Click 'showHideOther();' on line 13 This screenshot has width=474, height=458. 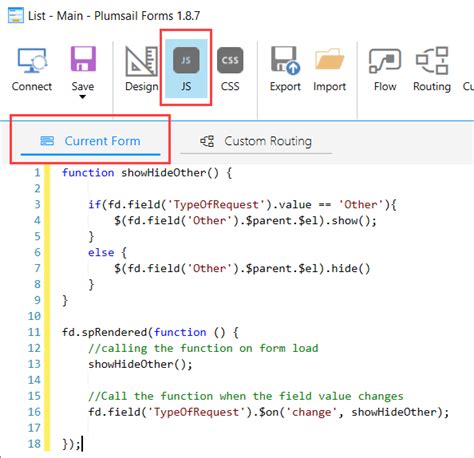[x=140, y=364]
